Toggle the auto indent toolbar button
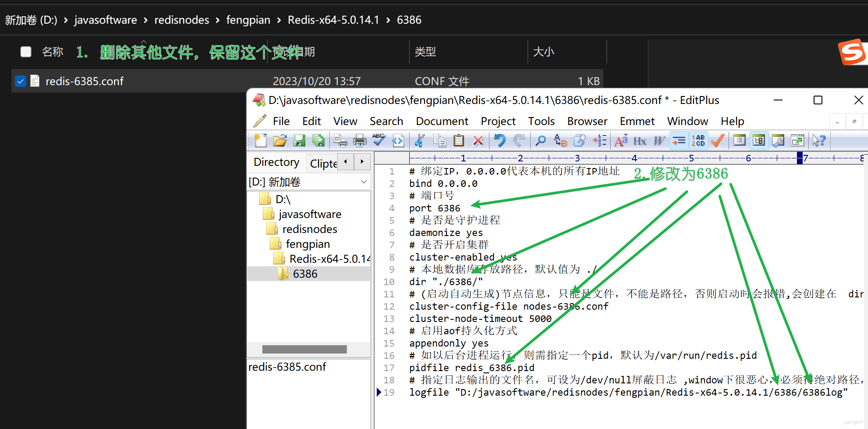 pos(679,140)
